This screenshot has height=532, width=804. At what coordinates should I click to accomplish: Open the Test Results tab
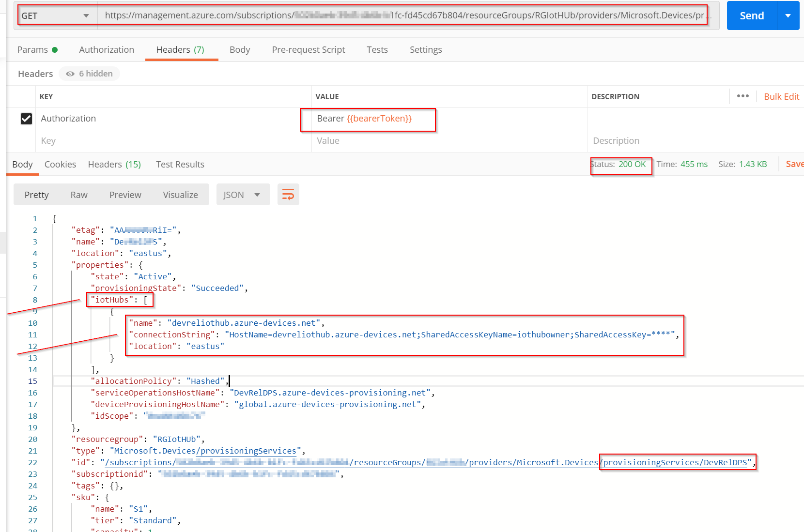pyautogui.click(x=180, y=164)
